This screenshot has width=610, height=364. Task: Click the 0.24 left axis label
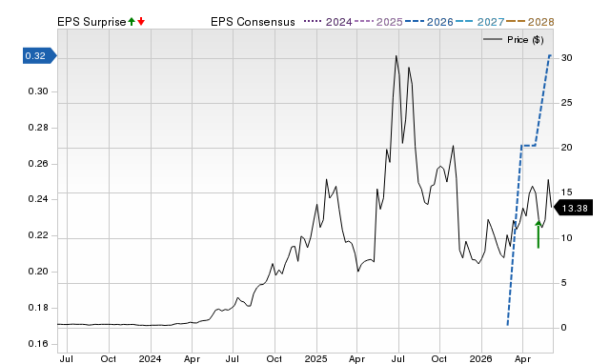click(x=38, y=199)
